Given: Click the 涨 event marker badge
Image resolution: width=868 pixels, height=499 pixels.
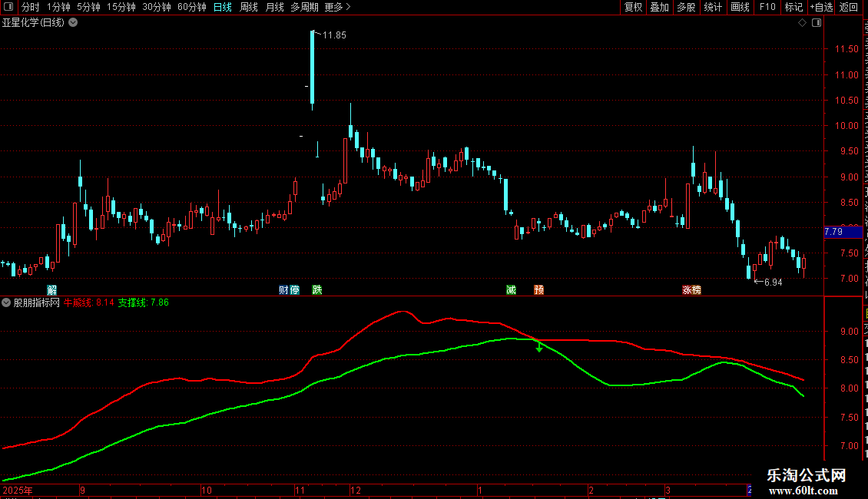Looking at the screenshot, I should [x=687, y=290].
